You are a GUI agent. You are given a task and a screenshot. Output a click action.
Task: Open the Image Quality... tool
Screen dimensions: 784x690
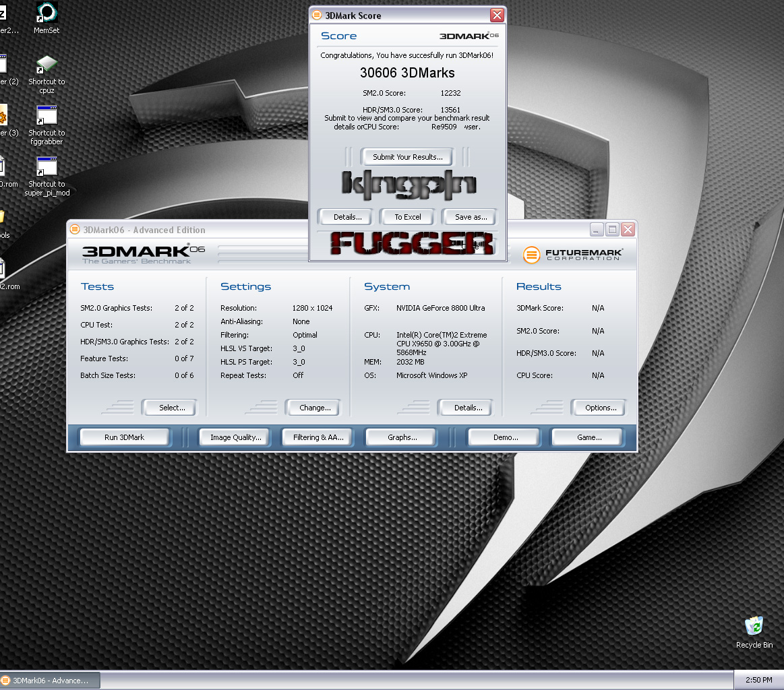point(235,437)
